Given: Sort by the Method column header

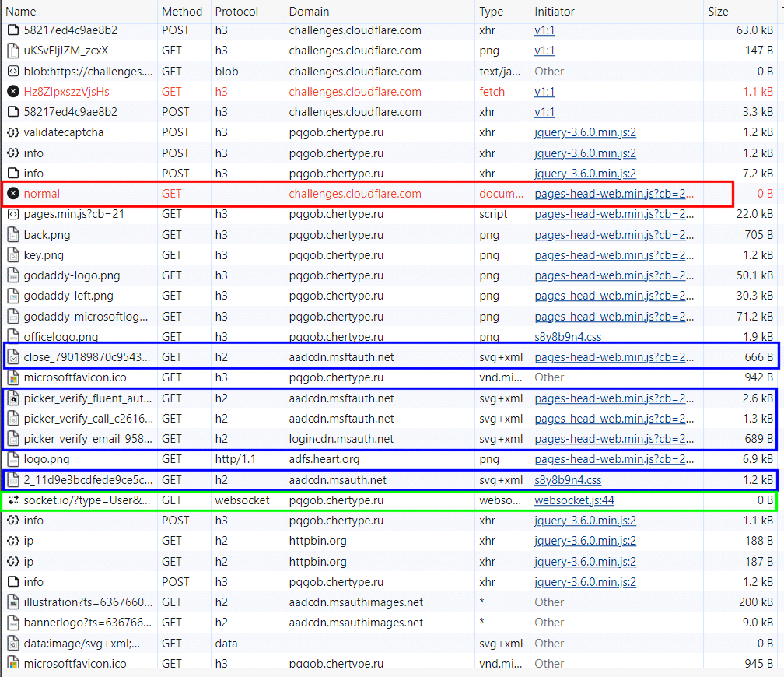Looking at the screenshot, I should [x=182, y=12].
